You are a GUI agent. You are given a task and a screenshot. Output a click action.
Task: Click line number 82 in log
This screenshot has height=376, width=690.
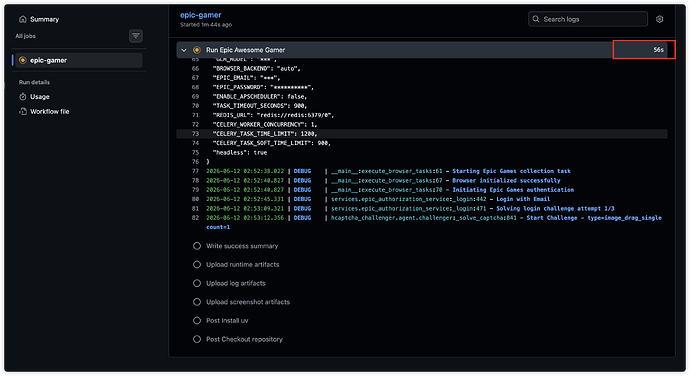point(195,218)
